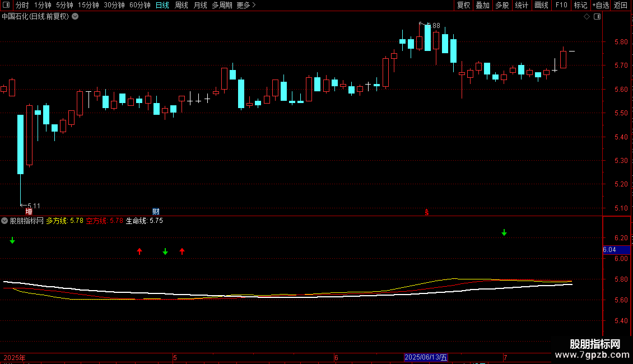Click the month 7 tick on time axis
Image resolution: width=633 pixels, height=364 pixels.
click(505, 357)
